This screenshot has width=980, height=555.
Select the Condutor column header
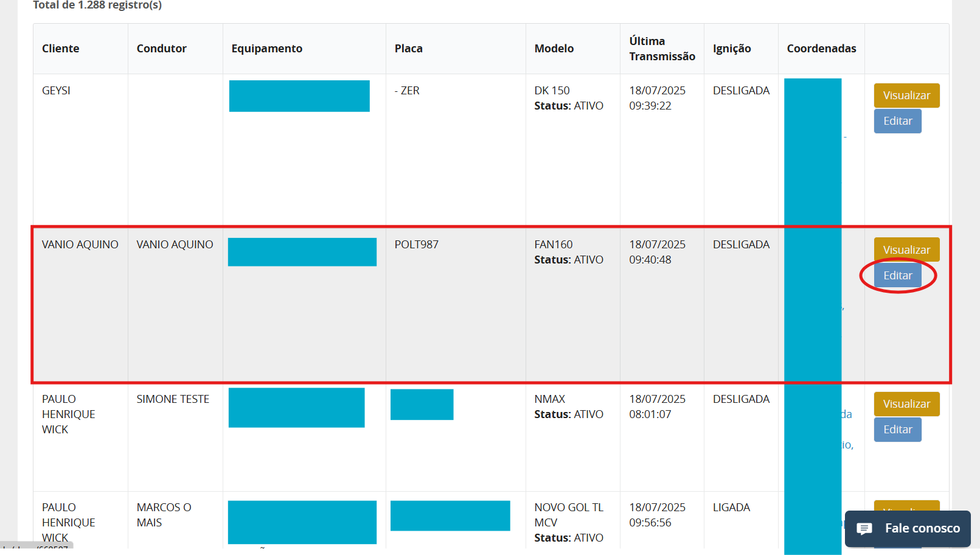[x=161, y=49]
